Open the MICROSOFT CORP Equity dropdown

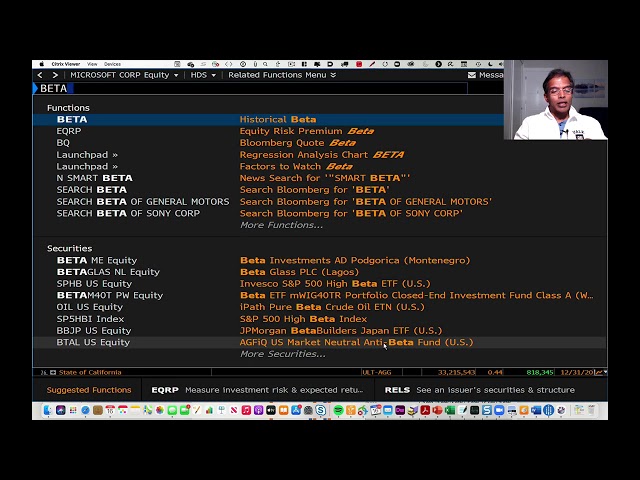point(124,75)
